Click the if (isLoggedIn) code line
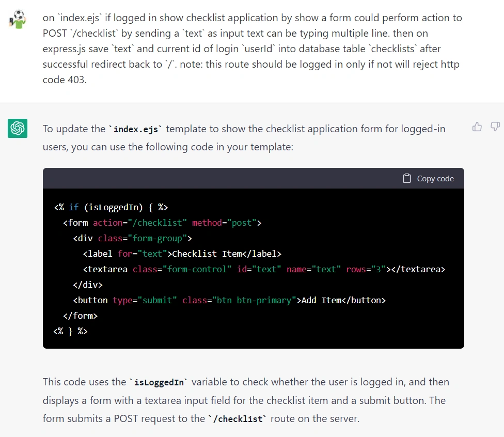 point(111,208)
